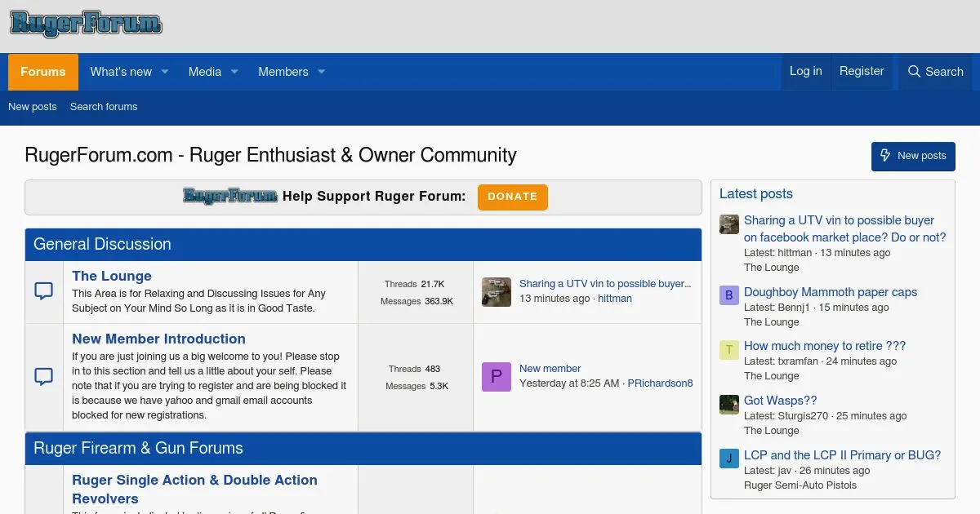Image resolution: width=980 pixels, height=514 pixels.
Task: Click jav's J avatar in Latest posts
Action: click(728, 459)
